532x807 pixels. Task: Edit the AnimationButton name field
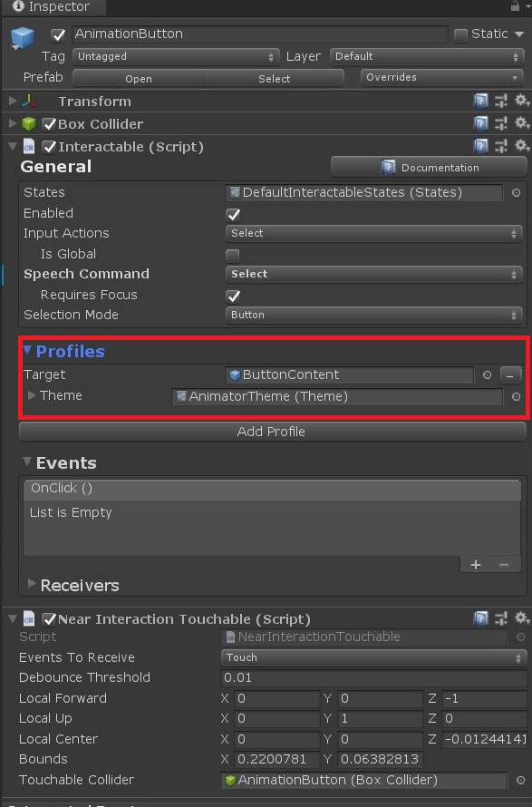pyautogui.click(x=259, y=34)
